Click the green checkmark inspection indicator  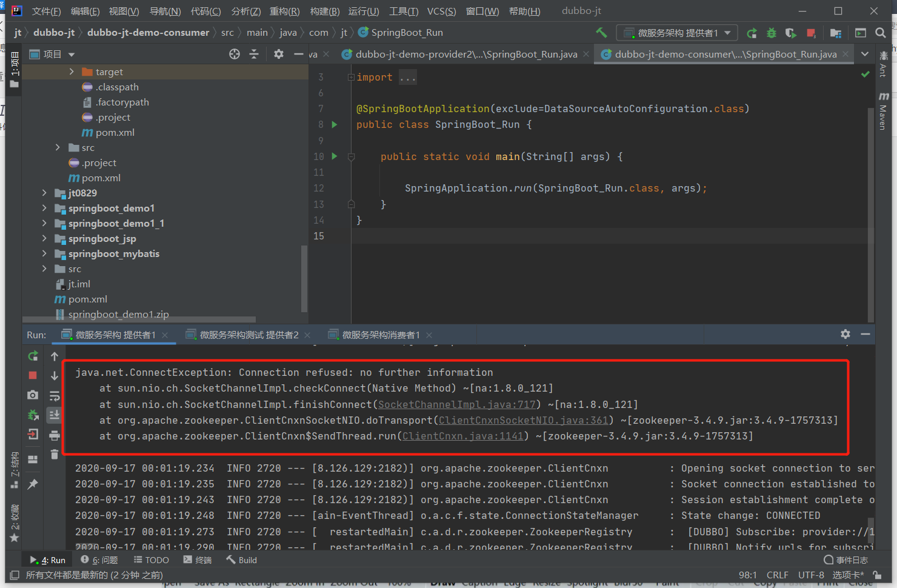[865, 74]
